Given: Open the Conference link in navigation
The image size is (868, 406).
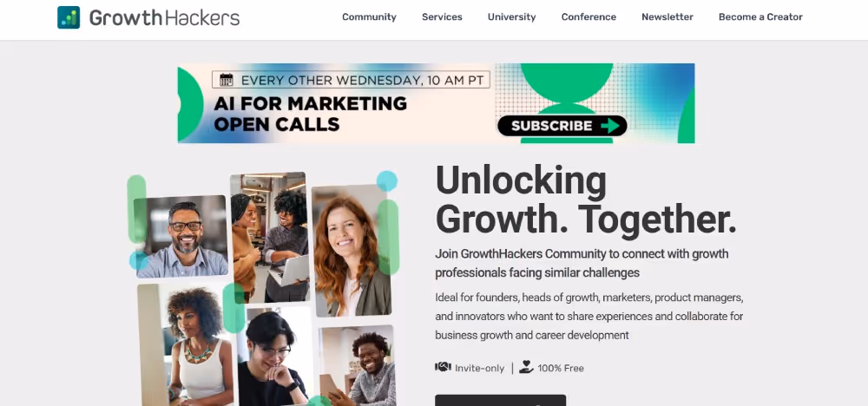Looking at the screenshot, I should pos(589,17).
